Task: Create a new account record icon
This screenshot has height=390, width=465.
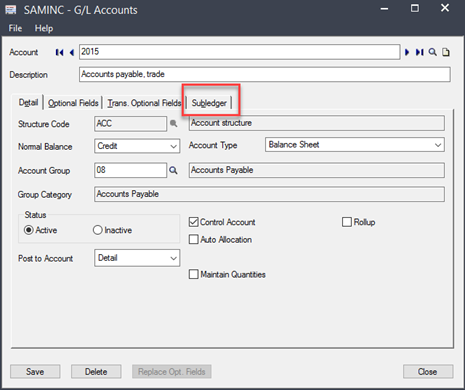Action: tap(446, 52)
